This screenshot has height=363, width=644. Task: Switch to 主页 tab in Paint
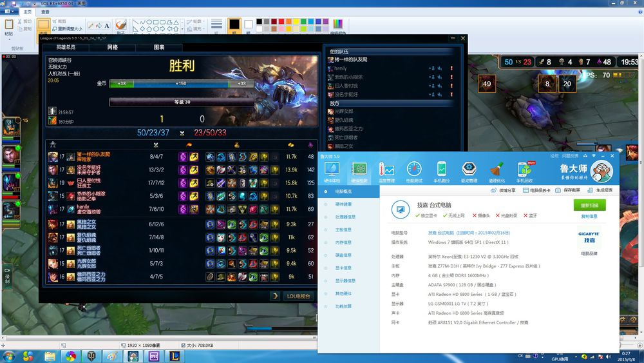pos(28,12)
